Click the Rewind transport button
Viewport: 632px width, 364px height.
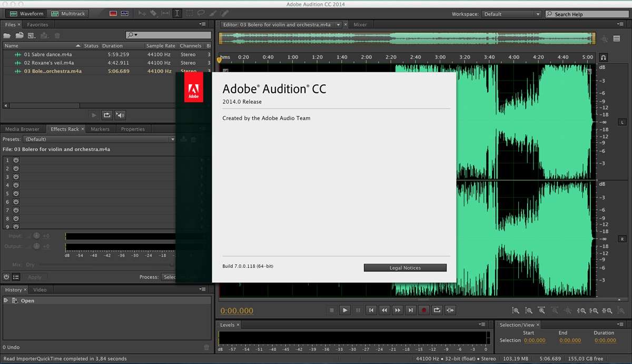pyautogui.click(x=384, y=310)
